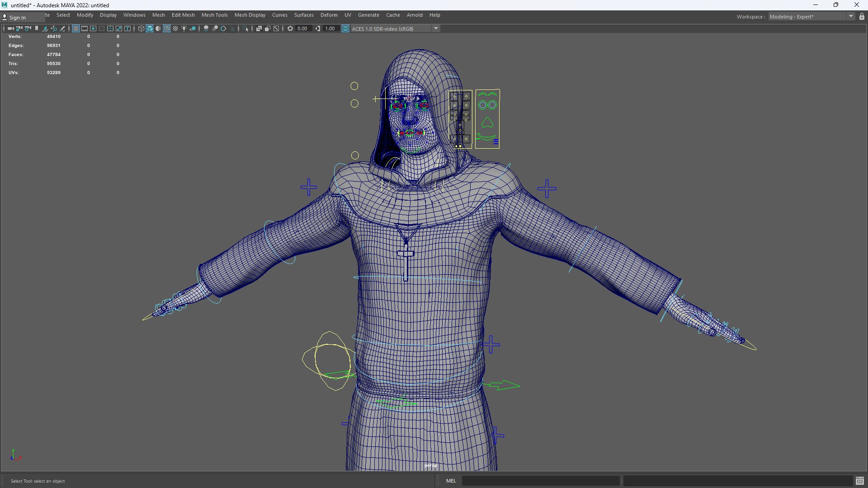Click the Smooth Shade All cube icon
The image size is (868, 488).
[150, 28]
